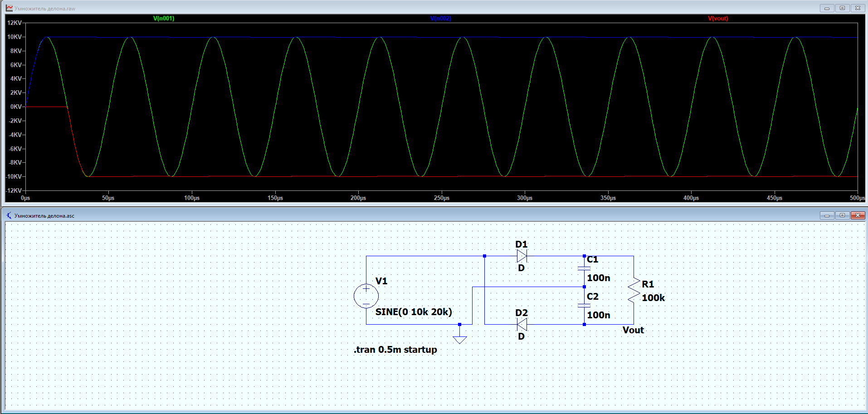The height and width of the screenshot is (414, 868).
Task: Restore the waveform plot window
Action: coord(842,8)
